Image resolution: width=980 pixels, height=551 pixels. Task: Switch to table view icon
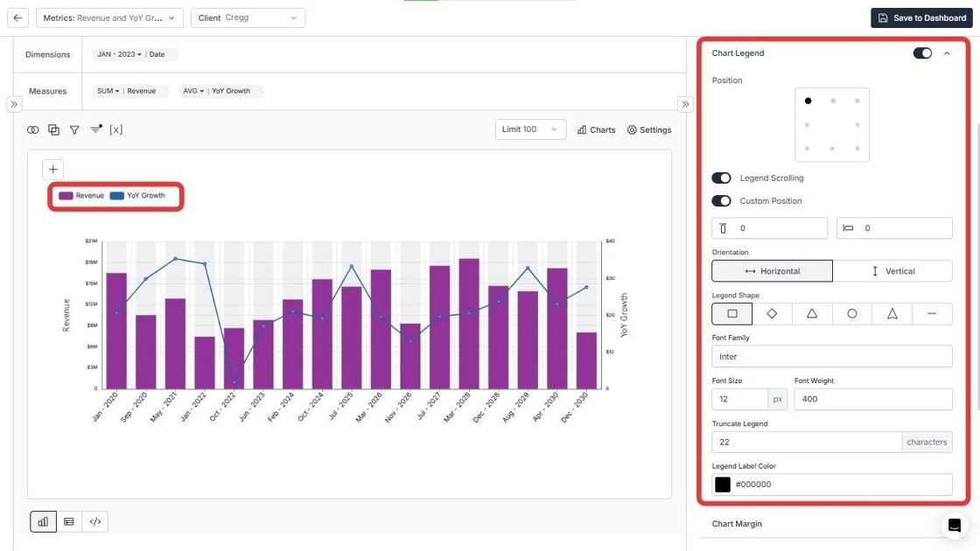[69, 521]
